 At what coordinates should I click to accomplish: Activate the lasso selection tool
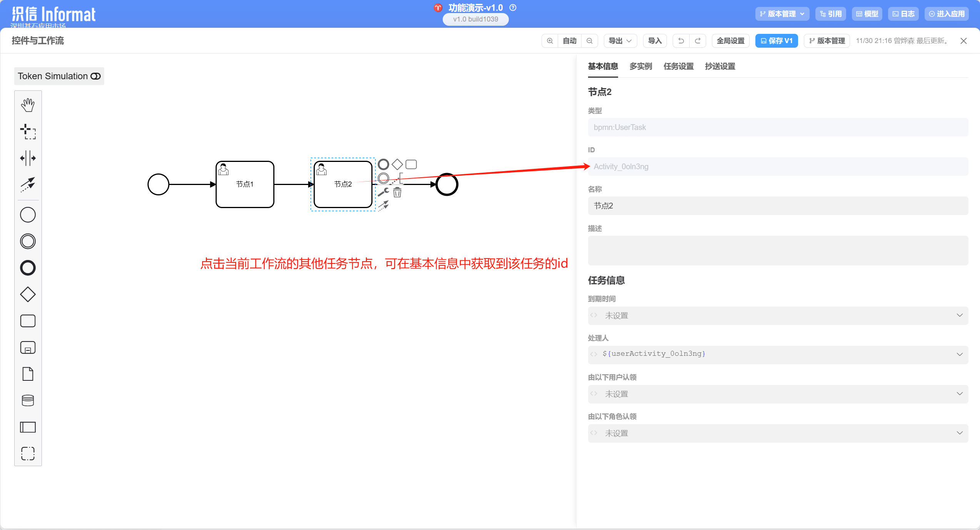click(28, 131)
